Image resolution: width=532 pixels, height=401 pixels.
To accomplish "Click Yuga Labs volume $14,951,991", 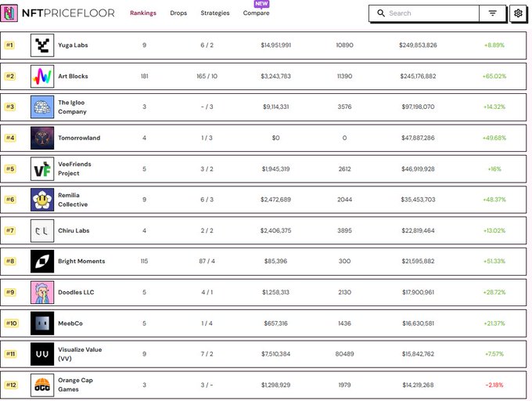I will 276,45.
